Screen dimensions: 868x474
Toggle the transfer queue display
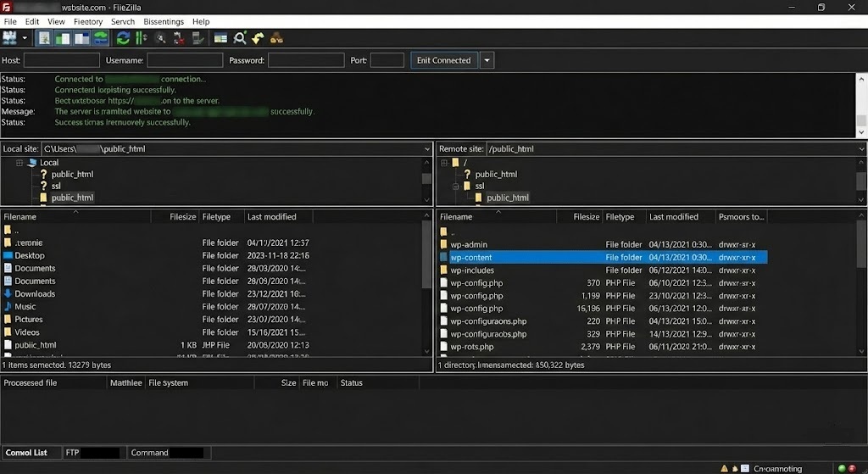coord(101,37)
